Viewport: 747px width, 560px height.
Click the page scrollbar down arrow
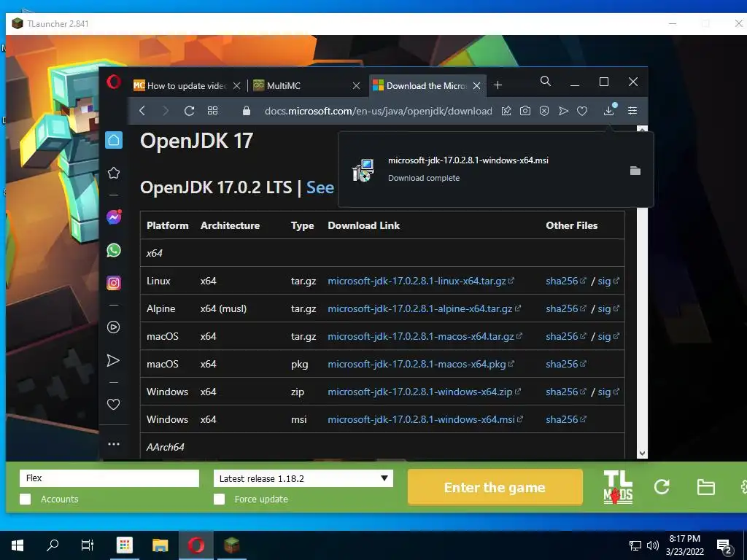(642, 454)
